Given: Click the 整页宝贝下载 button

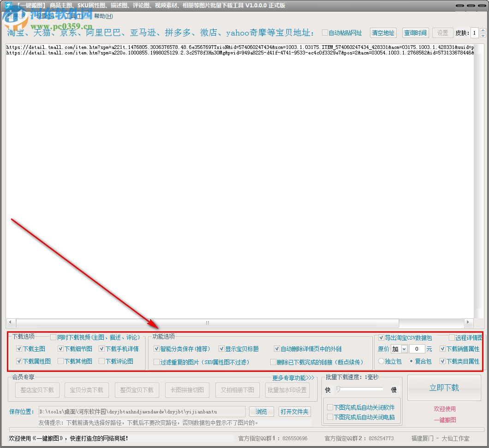Looking at the screenshot, I should point(137,390).
